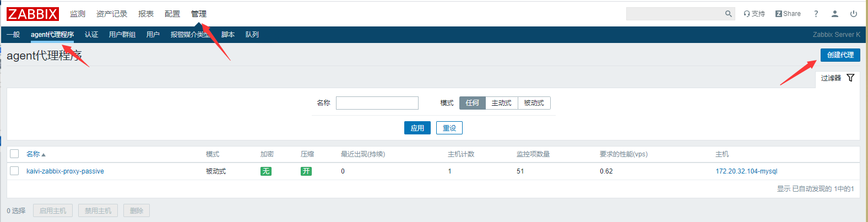Click the 加密 column header
The height and width of the screenshot is (222, 868).
click(x=267, y=154)
